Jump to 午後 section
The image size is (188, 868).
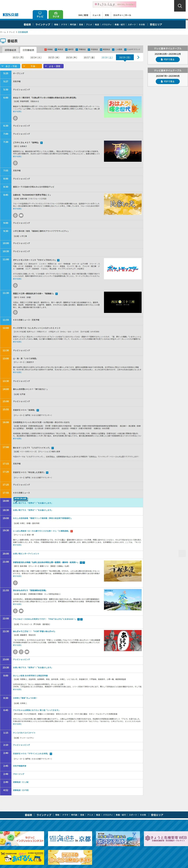(32, 66)
